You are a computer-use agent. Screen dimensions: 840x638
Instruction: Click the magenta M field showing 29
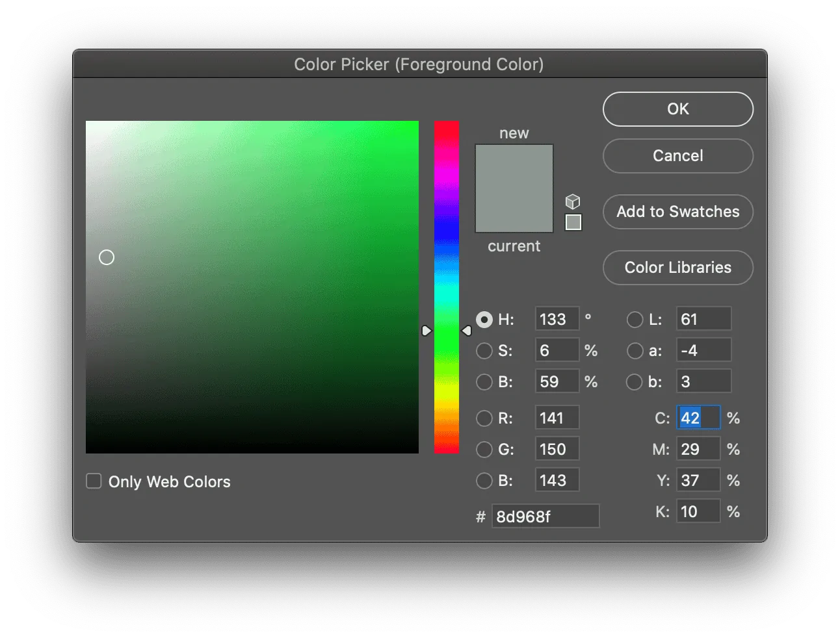[698, 449]
